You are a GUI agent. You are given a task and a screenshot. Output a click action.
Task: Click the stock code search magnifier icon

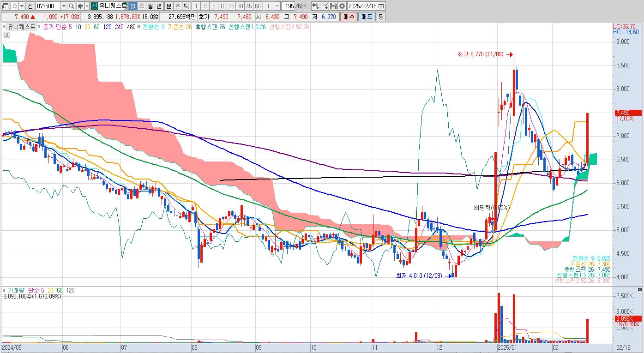pos(72,6)
